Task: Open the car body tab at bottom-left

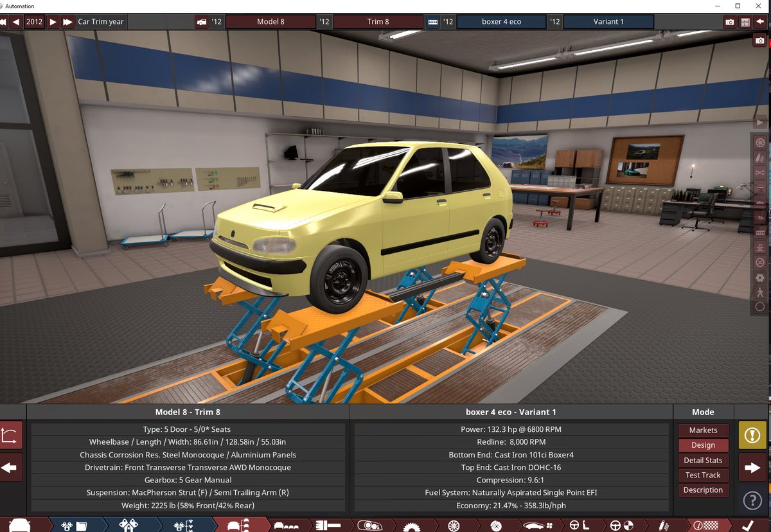Action: pos(19,525)
